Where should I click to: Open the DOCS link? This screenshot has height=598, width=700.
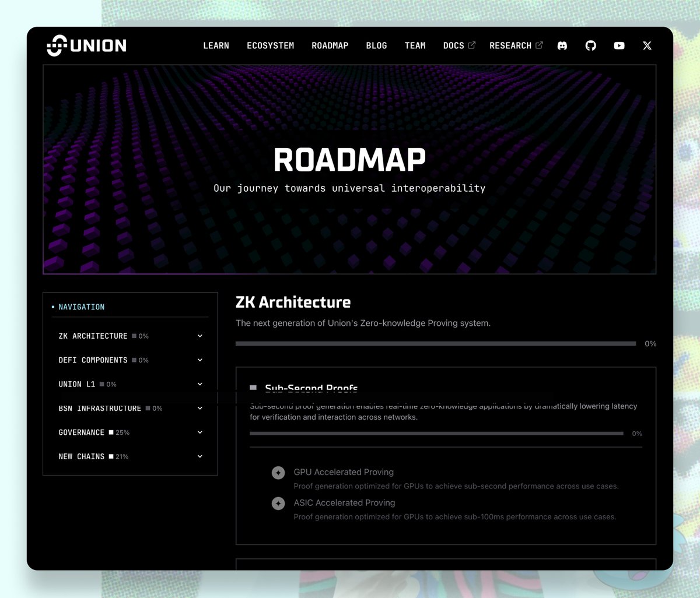tap(453, 45)
